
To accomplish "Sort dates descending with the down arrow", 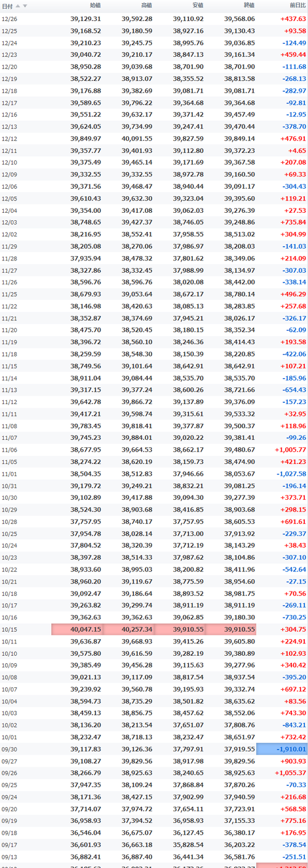I will point(25,6).
